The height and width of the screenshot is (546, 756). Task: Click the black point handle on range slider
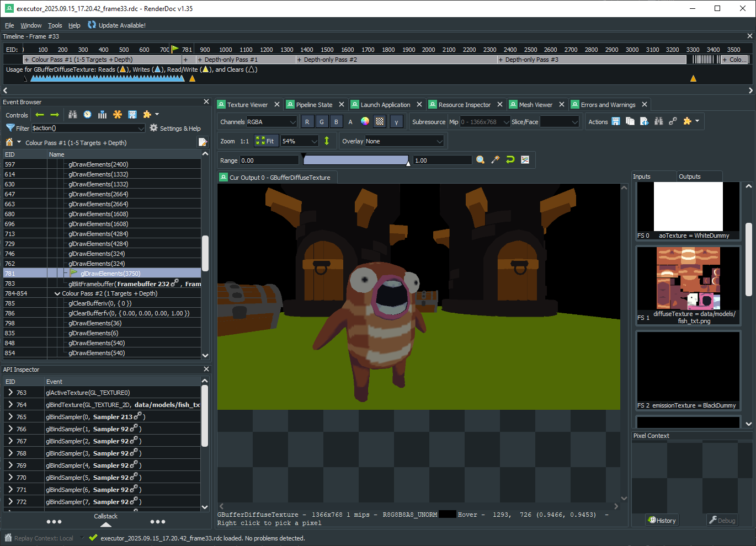click(x=303, y=157)
